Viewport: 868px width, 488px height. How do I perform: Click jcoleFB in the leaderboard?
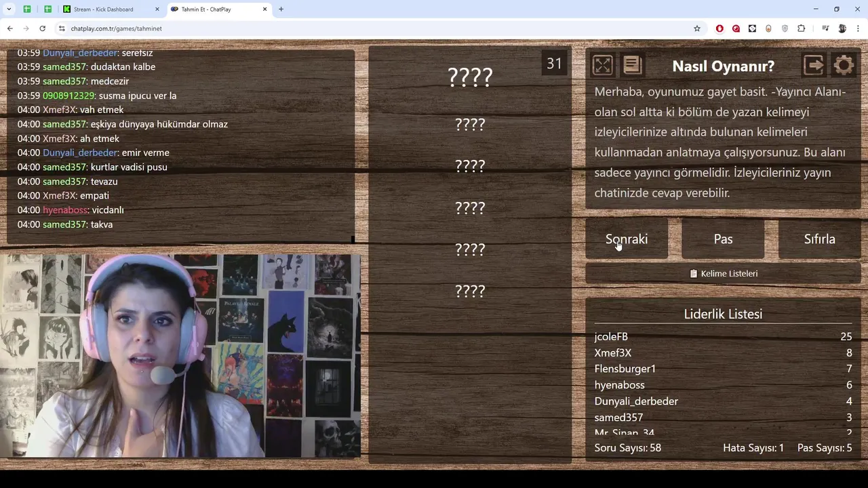(611, 336)
